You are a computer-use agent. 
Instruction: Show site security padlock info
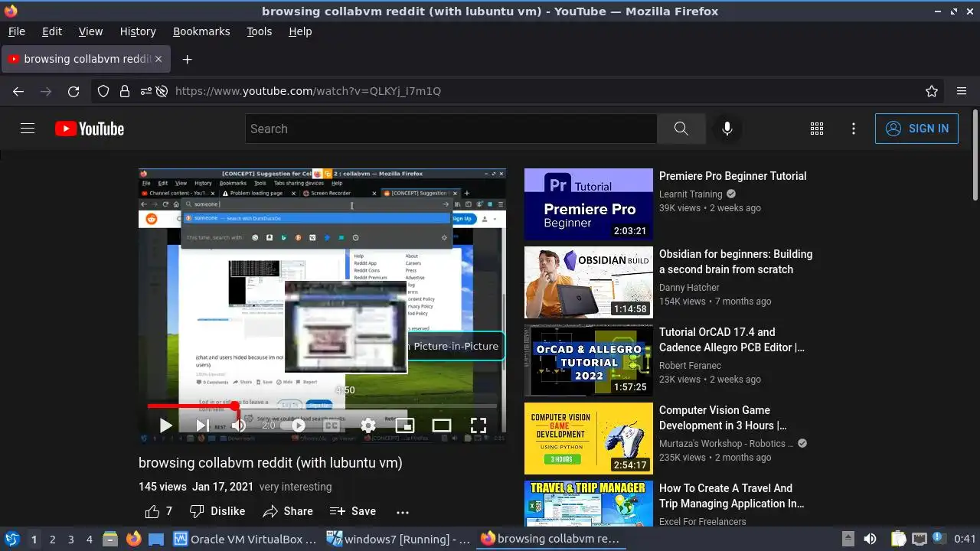(x=125, y=91)
